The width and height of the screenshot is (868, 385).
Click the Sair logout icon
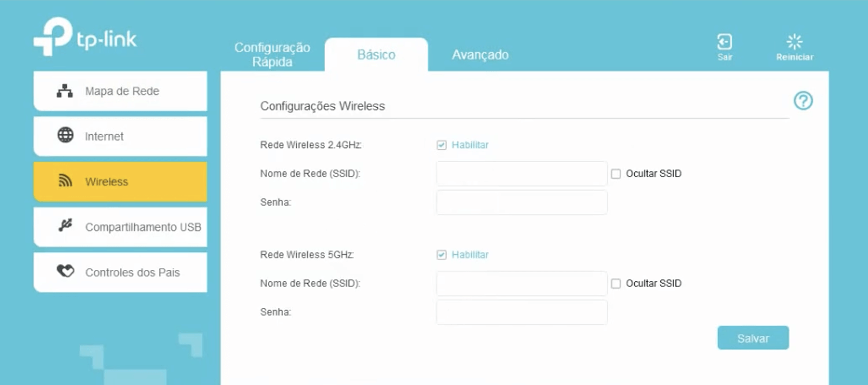(724, 42)
